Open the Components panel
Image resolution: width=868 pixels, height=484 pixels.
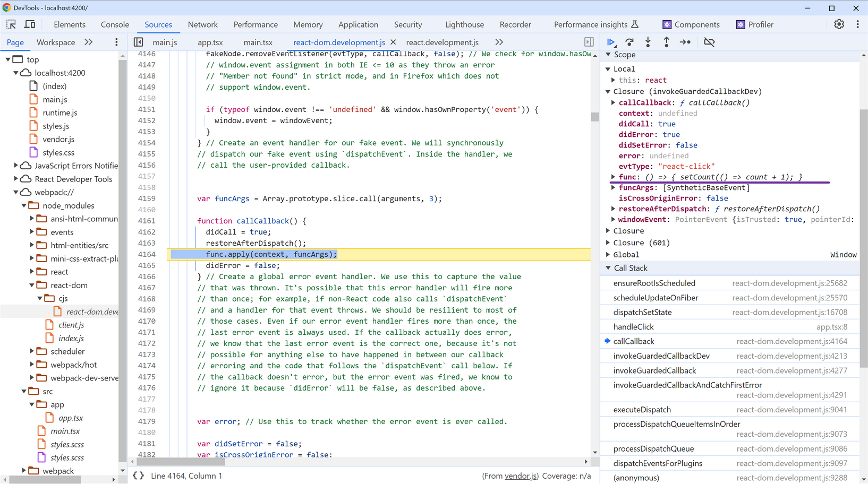(691, 24)
